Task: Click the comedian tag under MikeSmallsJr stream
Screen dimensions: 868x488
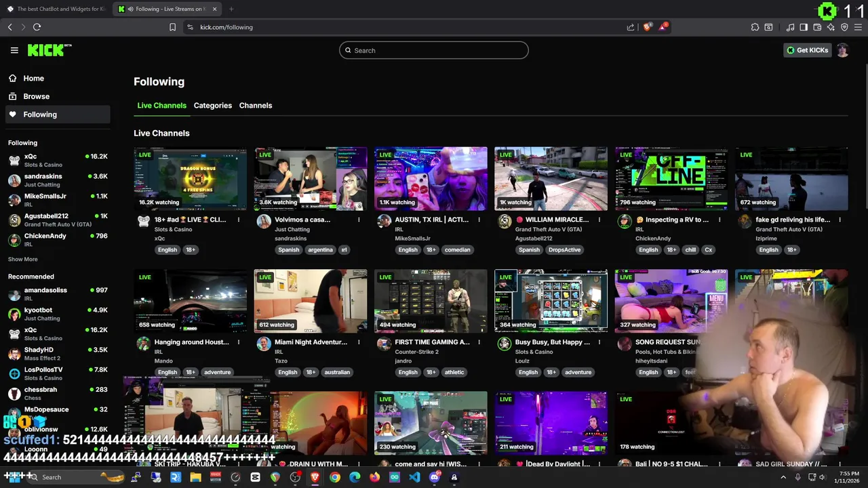Action: 457,249
